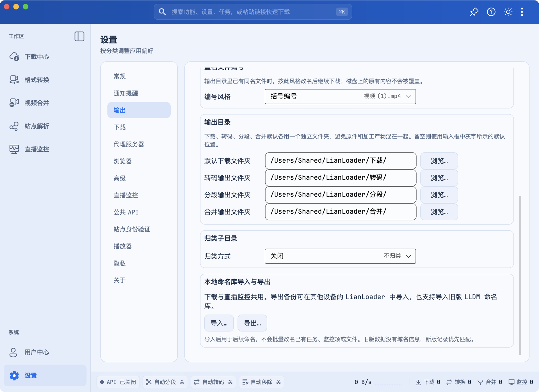Click the 合并 0 status indicator
The width and height of the screenshot is (539, 392).
coord(490,382)
